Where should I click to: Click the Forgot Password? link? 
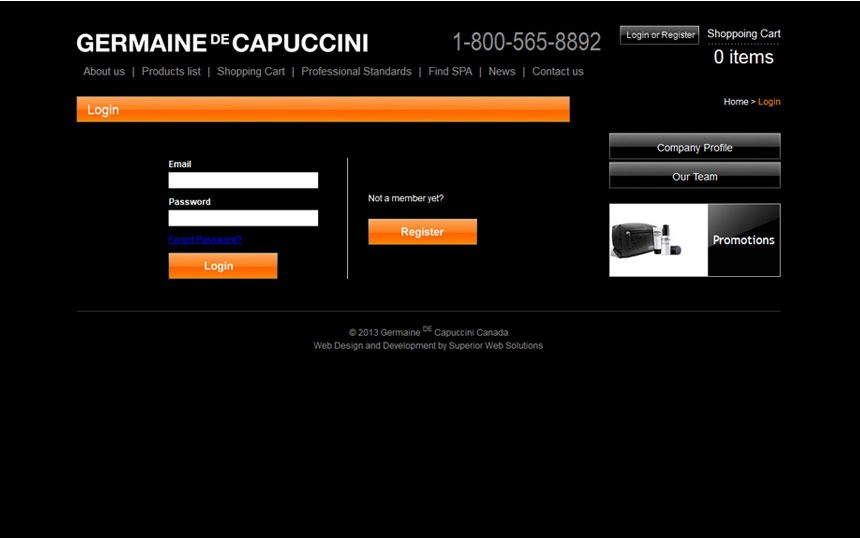[205, 240]
